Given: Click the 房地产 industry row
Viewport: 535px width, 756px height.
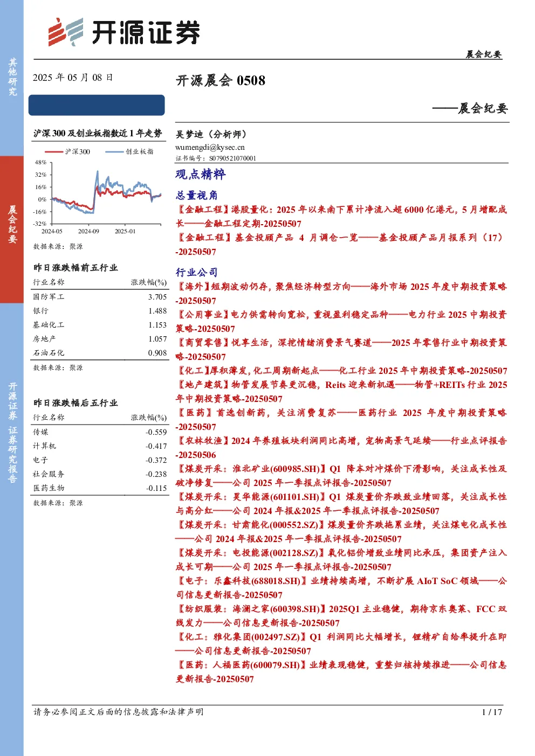Looking at the screenshot, I should pos(100,339).
